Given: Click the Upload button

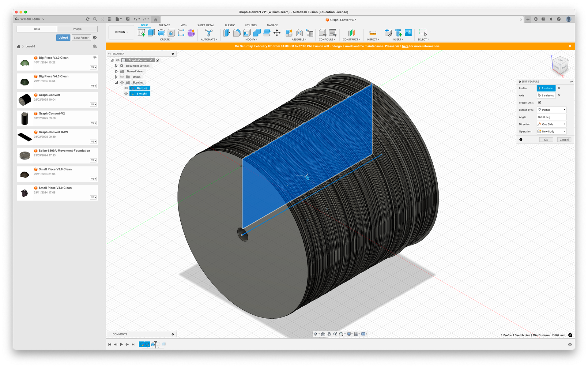Looking at the screenshot, I should click(x=63, y=38).
